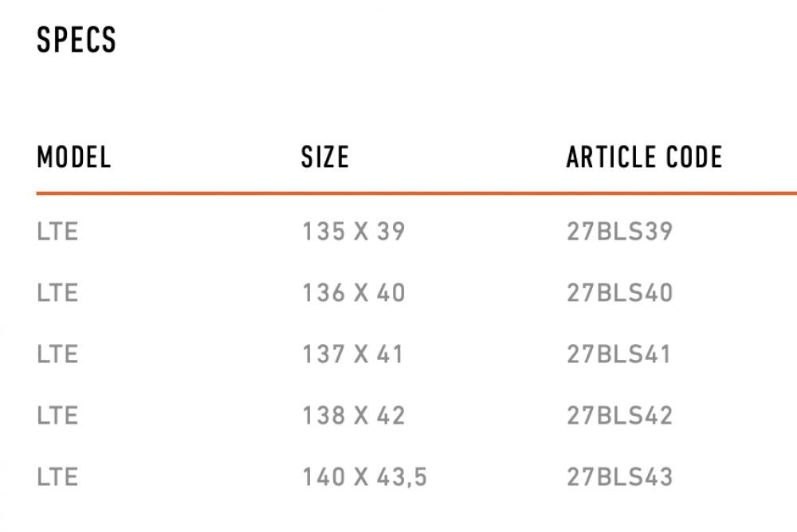Click article code 27BLS39

pyautogui.click(x=620, y=232)
